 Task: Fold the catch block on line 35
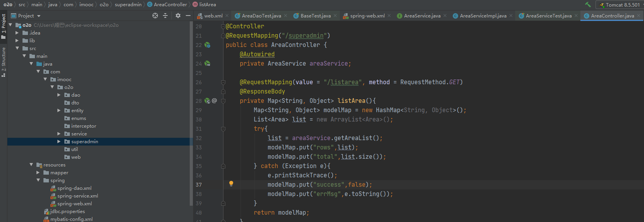[x=223, y=166]
